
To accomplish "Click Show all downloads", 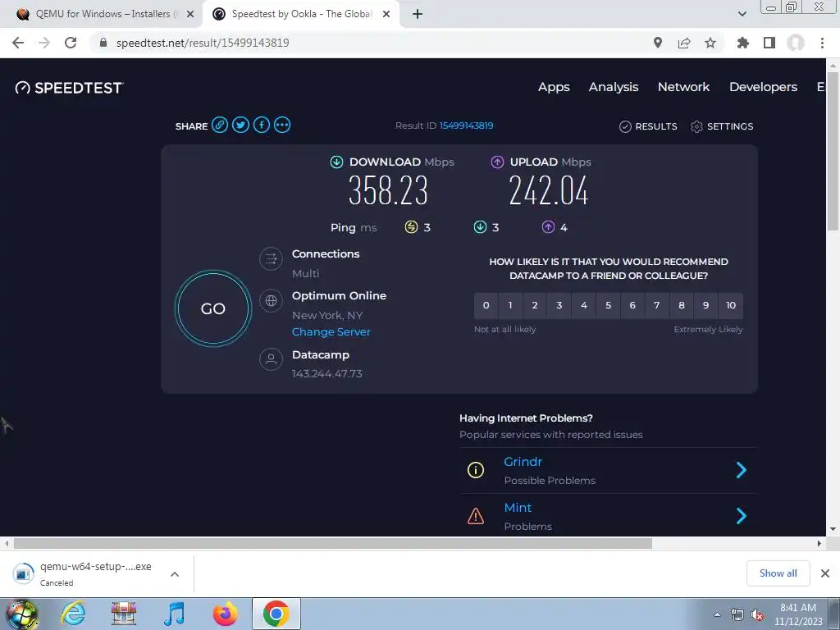I will [x=778, y=573].
